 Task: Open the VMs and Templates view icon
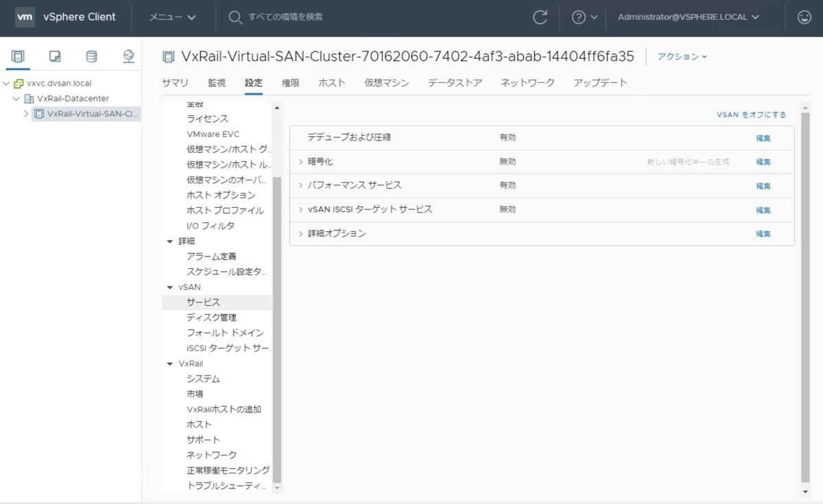click(x=56, y=56)
